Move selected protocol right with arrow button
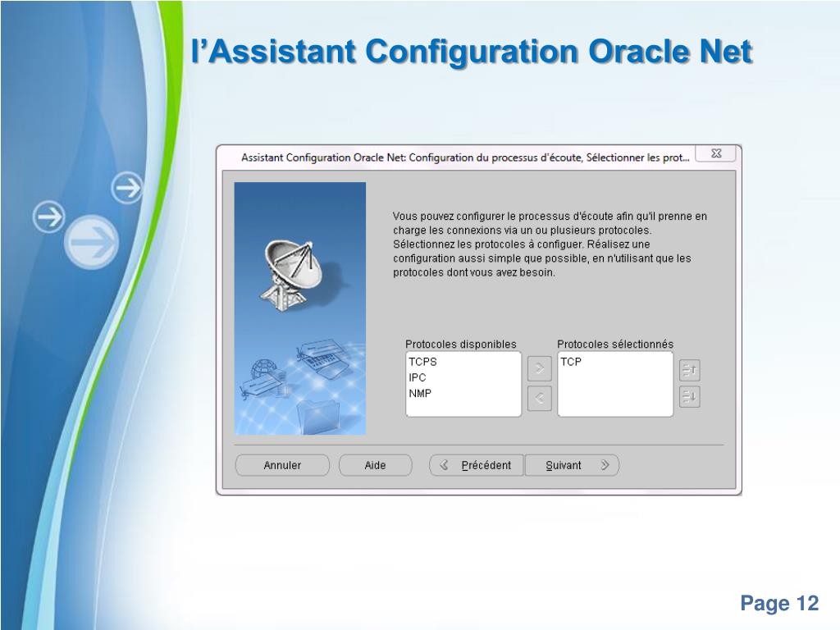 coord(540,368)
